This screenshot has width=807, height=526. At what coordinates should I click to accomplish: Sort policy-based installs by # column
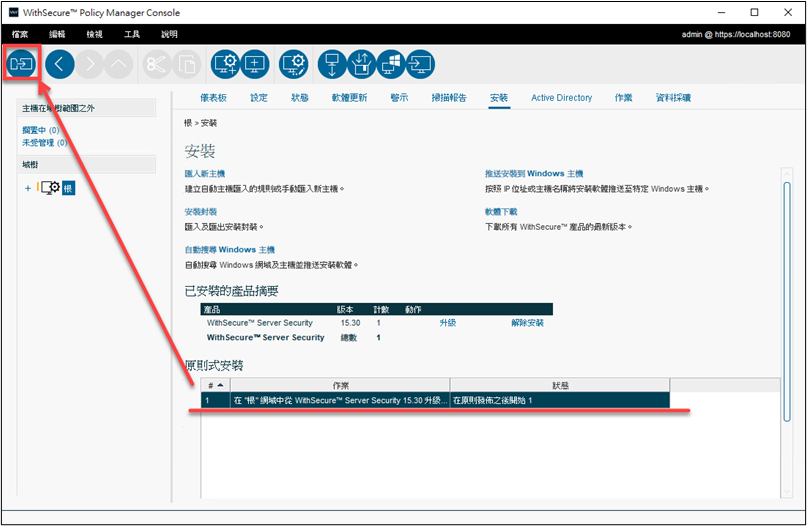click(215, 384)
